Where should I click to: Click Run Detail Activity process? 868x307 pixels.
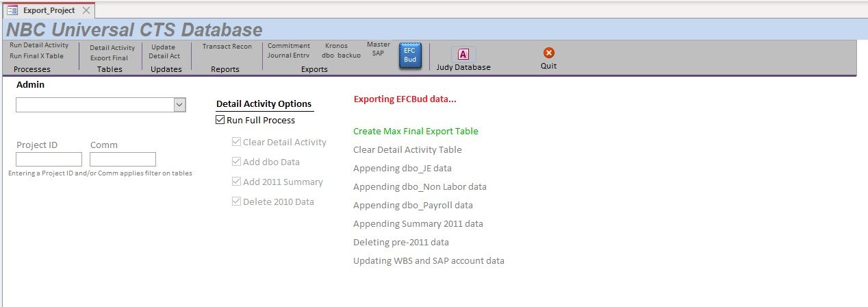(39, 45)
